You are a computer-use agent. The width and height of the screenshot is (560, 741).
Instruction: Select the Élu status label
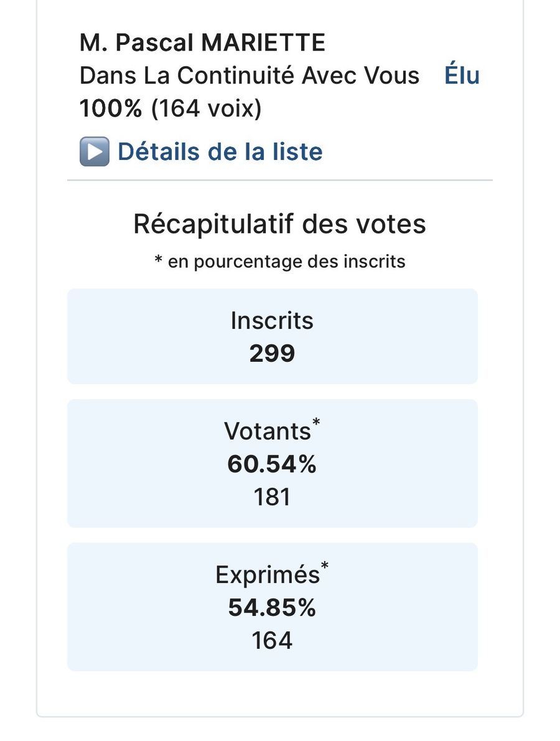click(462, 76)
